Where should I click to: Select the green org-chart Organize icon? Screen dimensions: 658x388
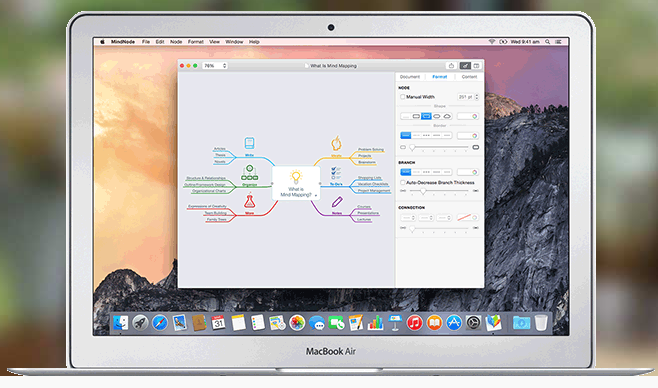coord(249,173)
